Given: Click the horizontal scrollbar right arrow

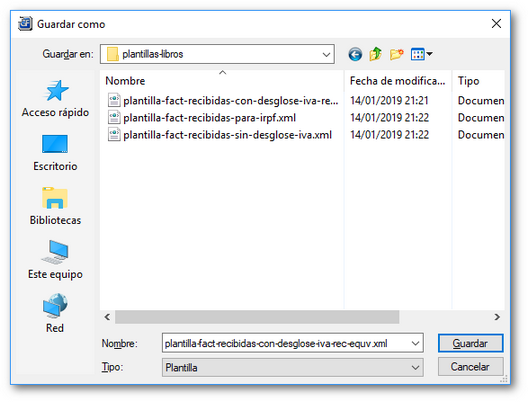Looking at the screenshot, I should [497, 317].
